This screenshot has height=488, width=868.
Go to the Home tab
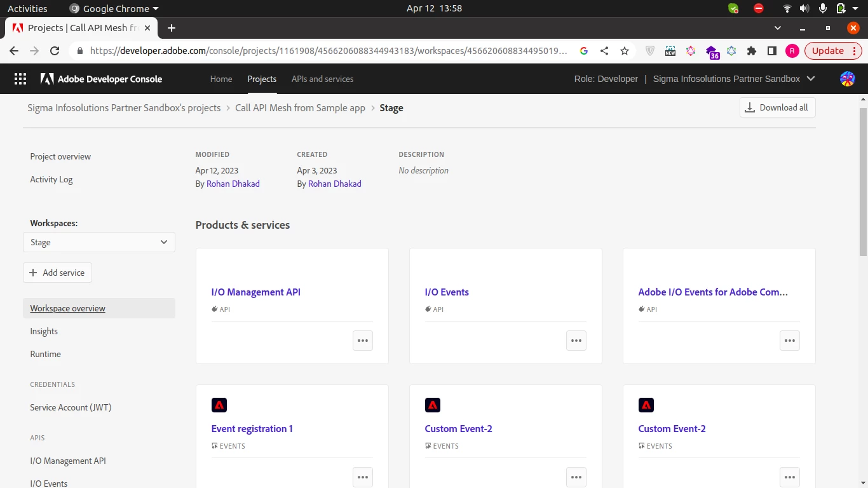(221, 79)
